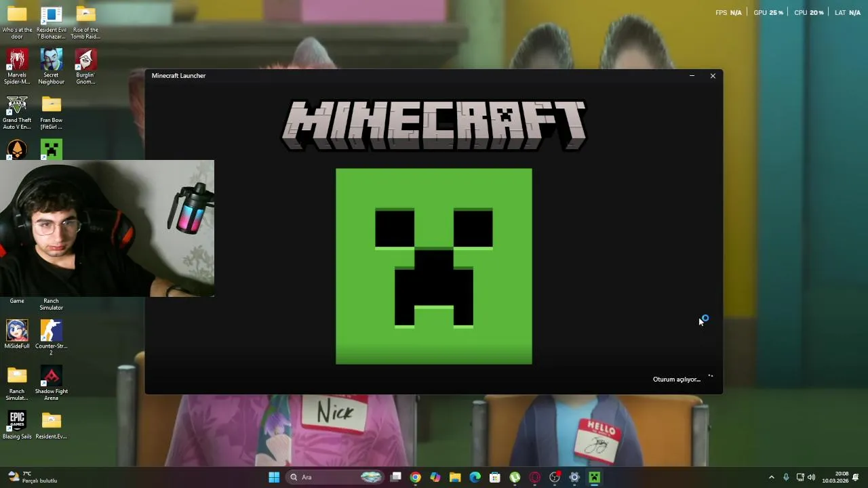
Task: Click the webcam overlay thumbnail
Action: 107,228
